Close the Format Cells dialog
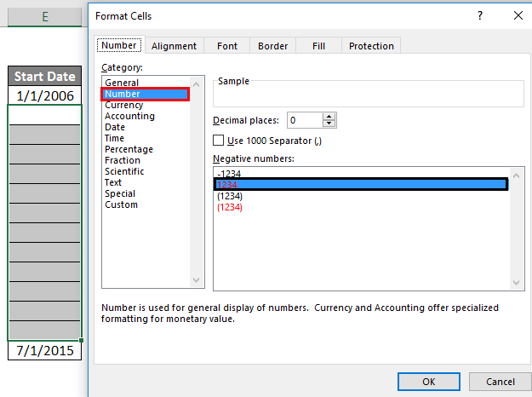Viewport: 532px width, 397px height. [x=517, y=15]
